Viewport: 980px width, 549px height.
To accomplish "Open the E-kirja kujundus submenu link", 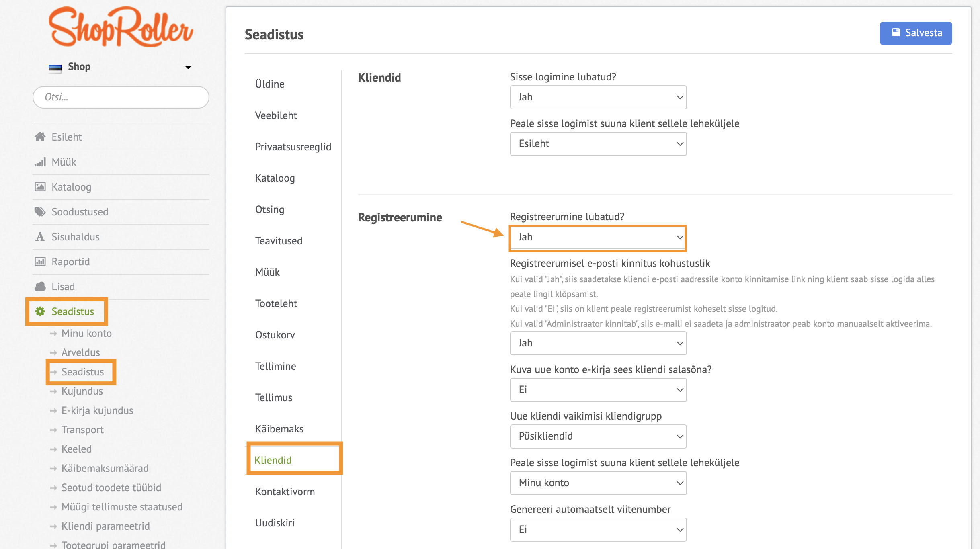I will [97, 410].
